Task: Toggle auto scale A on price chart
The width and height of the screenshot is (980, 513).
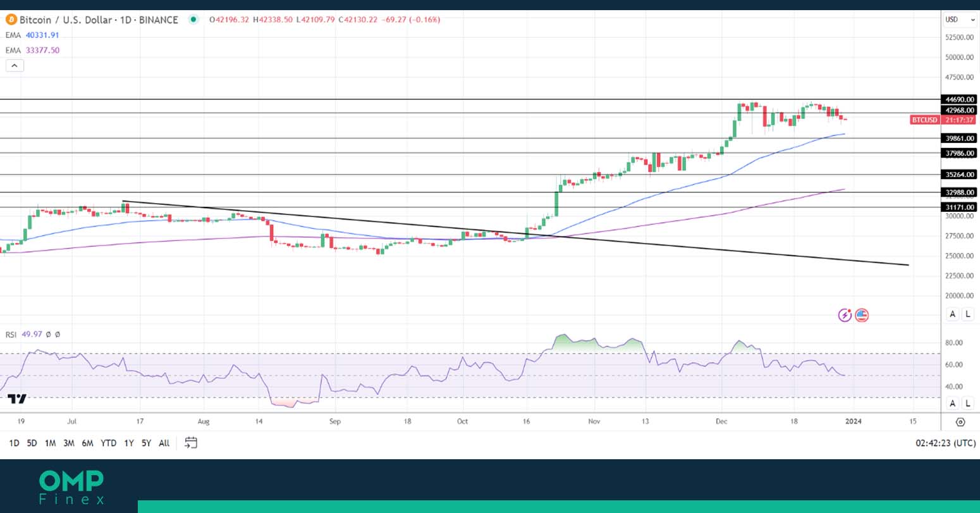Action: pyautogui.click(x=953, y=314)
